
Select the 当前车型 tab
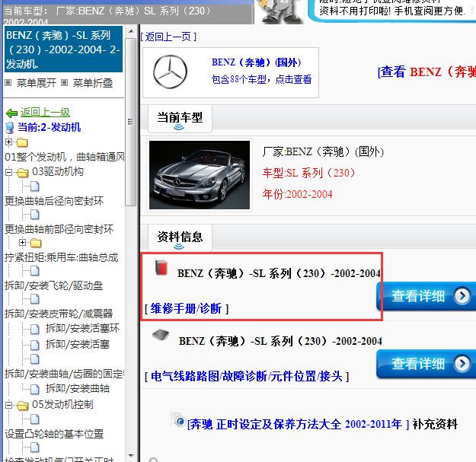click(x=180, y=119)
